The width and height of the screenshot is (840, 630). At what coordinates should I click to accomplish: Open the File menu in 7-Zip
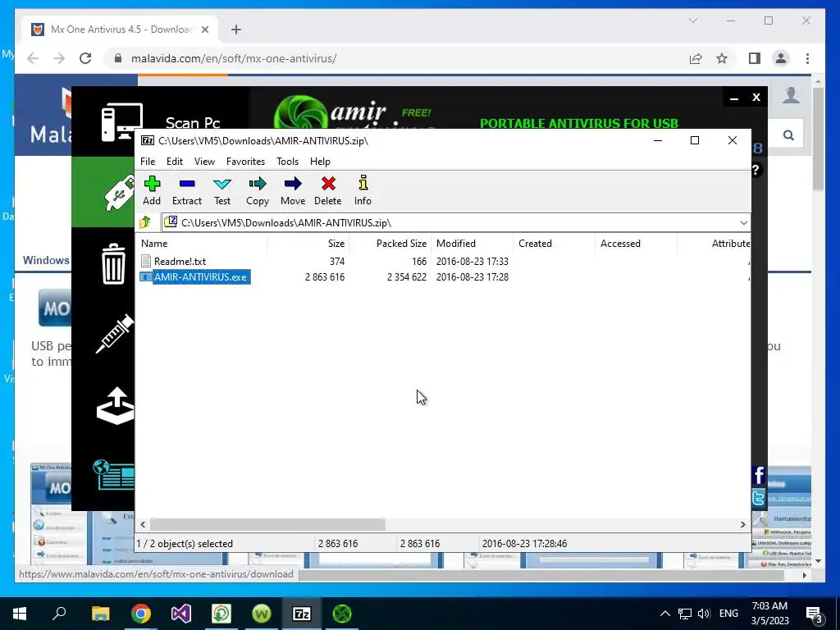click(x=148, y=162)
